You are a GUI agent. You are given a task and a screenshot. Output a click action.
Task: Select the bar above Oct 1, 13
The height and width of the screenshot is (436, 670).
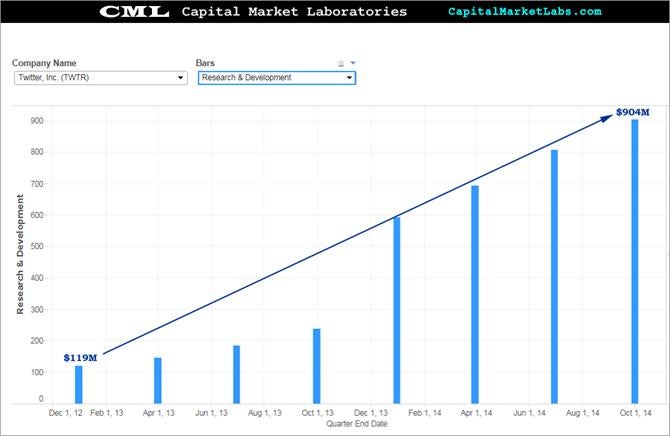point(317,366)
